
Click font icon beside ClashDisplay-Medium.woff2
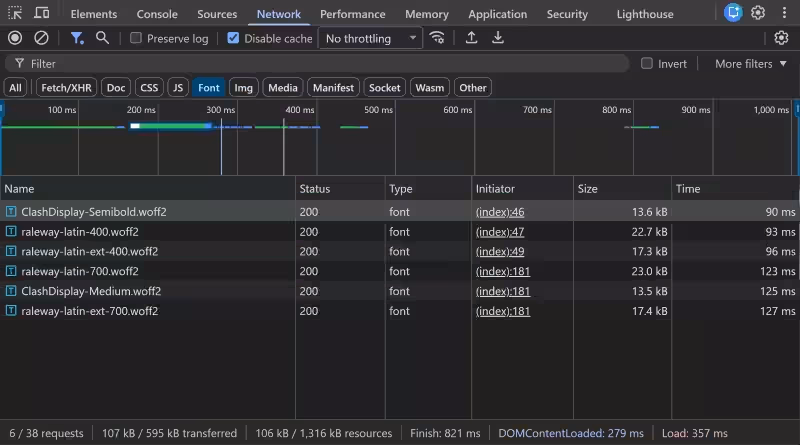pyautogui.click(x=11, y=291)
